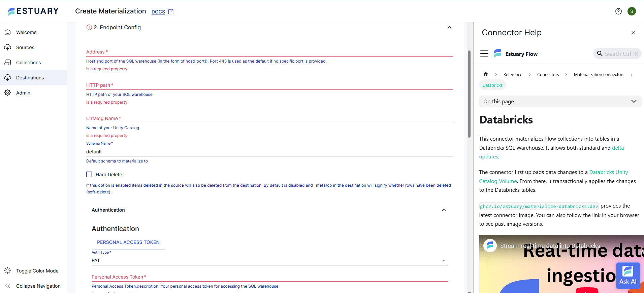Click the Personal Access Token input field
This screenshot has width=644, height=293.
[269, 277]
